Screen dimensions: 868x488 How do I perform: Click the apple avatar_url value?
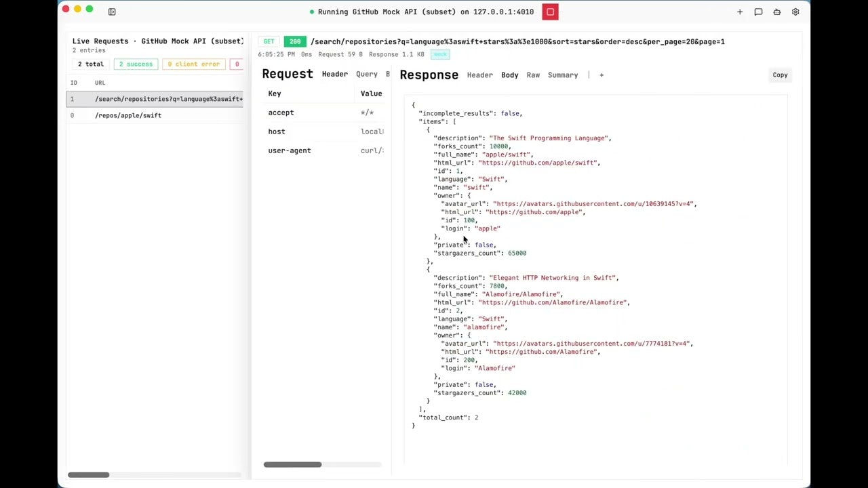click(593, 204)
